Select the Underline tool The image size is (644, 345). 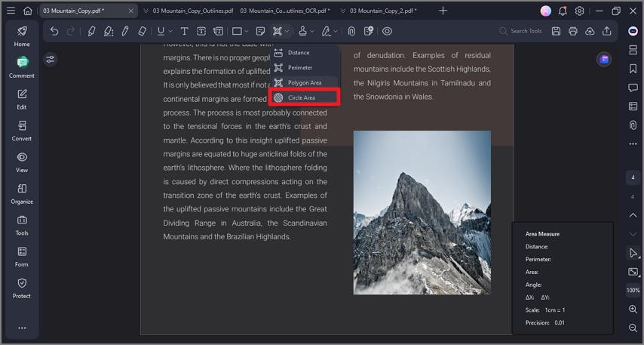(x=161, y=31)
